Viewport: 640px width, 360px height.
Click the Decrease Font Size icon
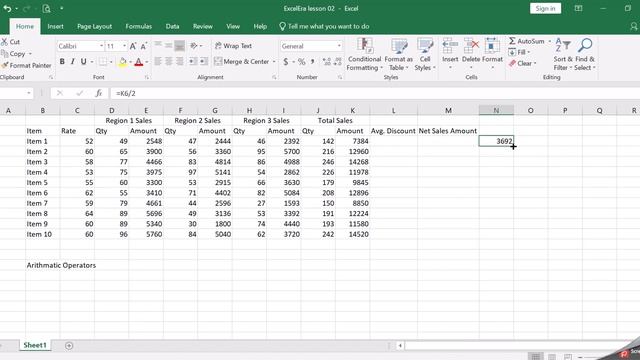coord(144,46)
